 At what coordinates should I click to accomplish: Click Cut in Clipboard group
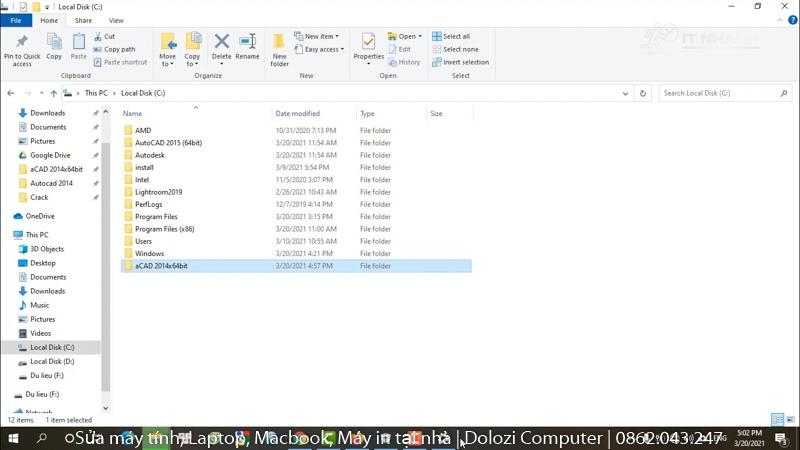pos(105,36)
